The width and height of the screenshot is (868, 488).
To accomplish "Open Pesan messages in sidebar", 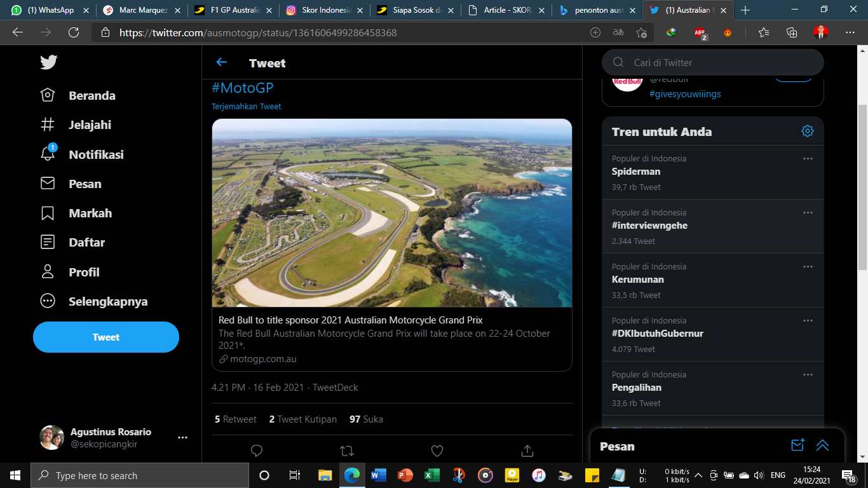I will point(71,184).
